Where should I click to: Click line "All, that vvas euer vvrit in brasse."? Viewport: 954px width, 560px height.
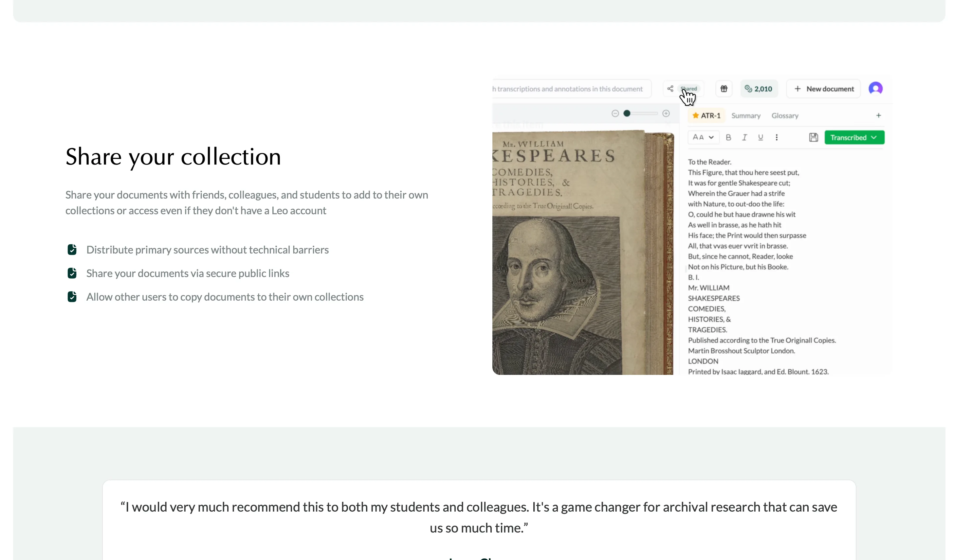[738, 246]
